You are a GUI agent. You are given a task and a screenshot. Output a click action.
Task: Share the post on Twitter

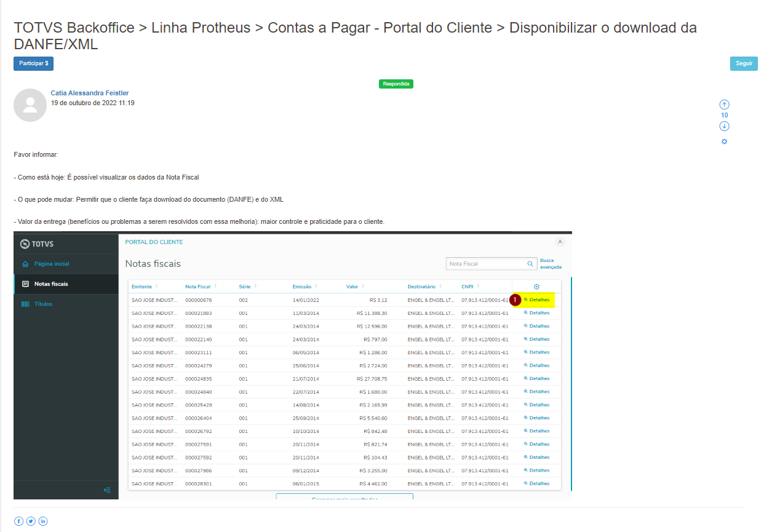click(31, 521)
